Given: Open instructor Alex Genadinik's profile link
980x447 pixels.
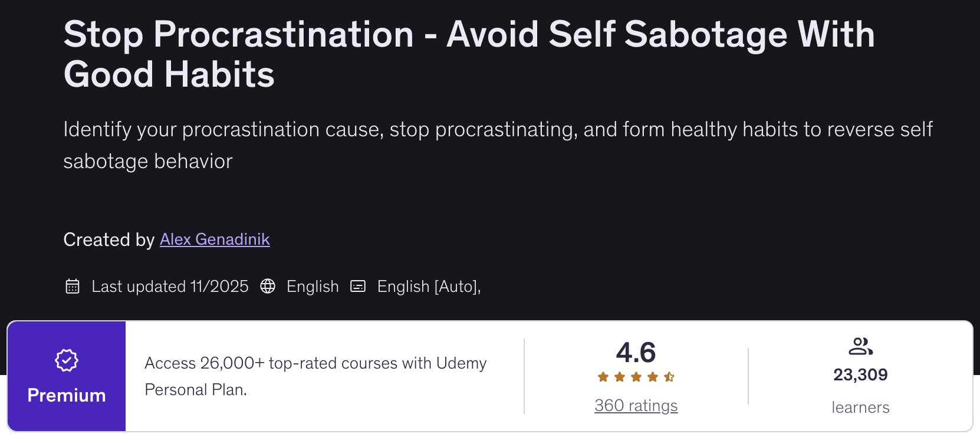Looking at the screenshot, I should (x=215, y=239).
